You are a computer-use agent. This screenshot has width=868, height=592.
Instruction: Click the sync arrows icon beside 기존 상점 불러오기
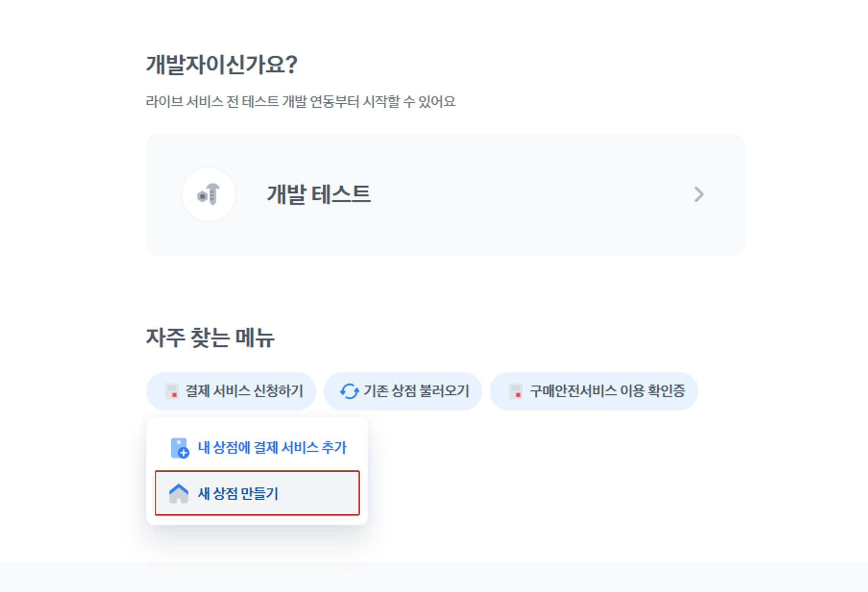[x=349, y=390]
